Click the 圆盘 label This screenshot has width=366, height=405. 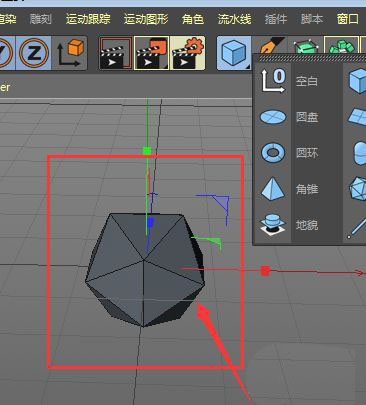307,117
